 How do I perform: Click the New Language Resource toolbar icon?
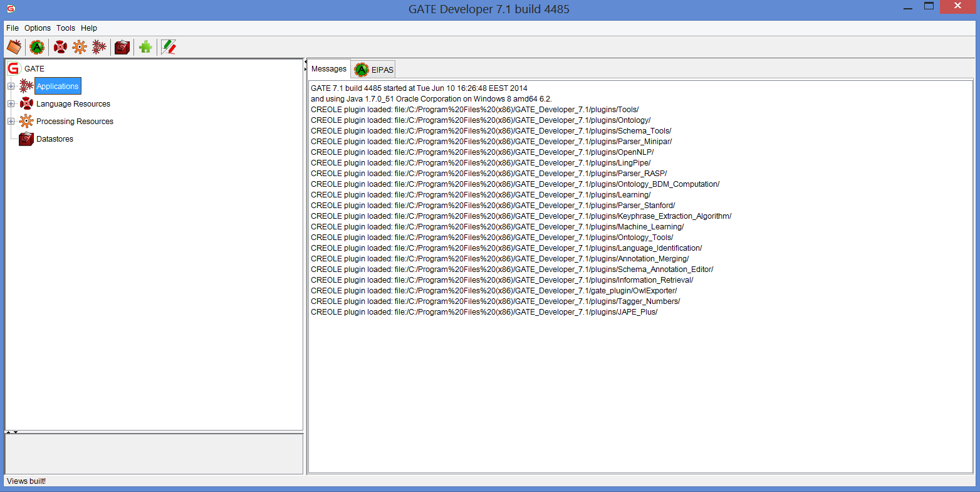point(60,47)
